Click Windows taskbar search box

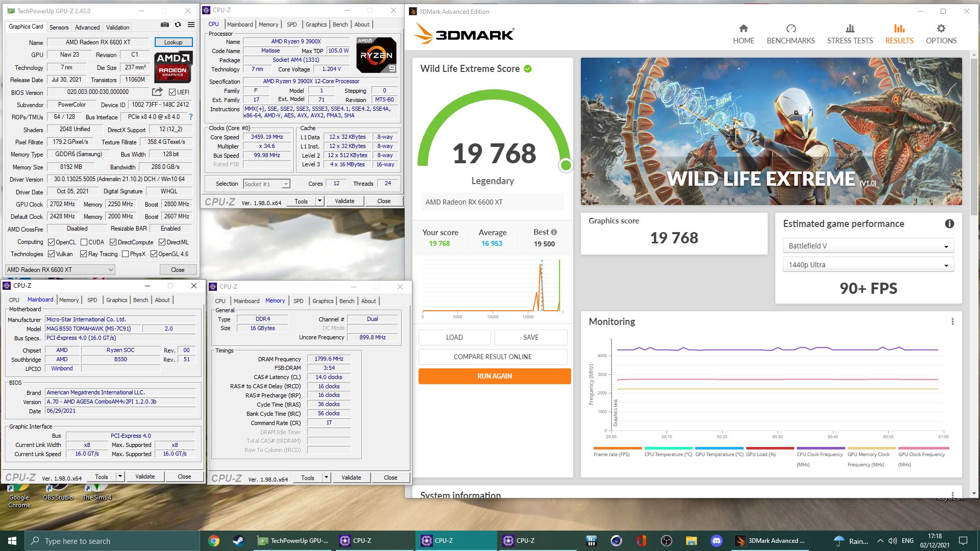[112, 541]
